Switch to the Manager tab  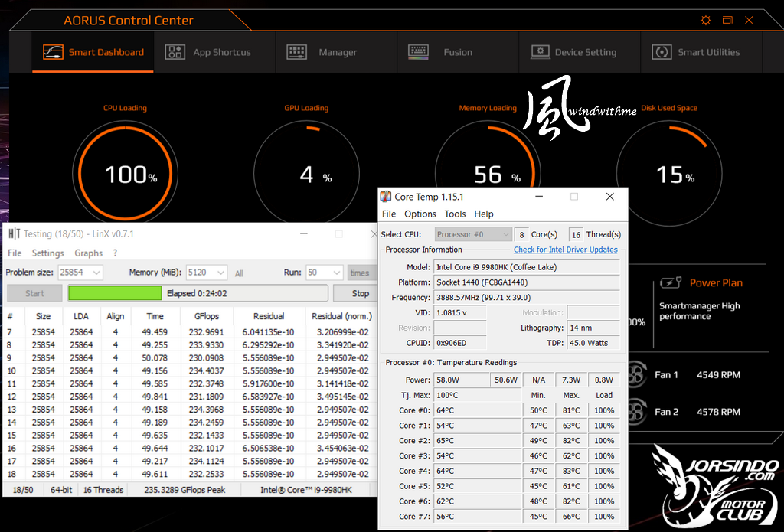point(336,52)
